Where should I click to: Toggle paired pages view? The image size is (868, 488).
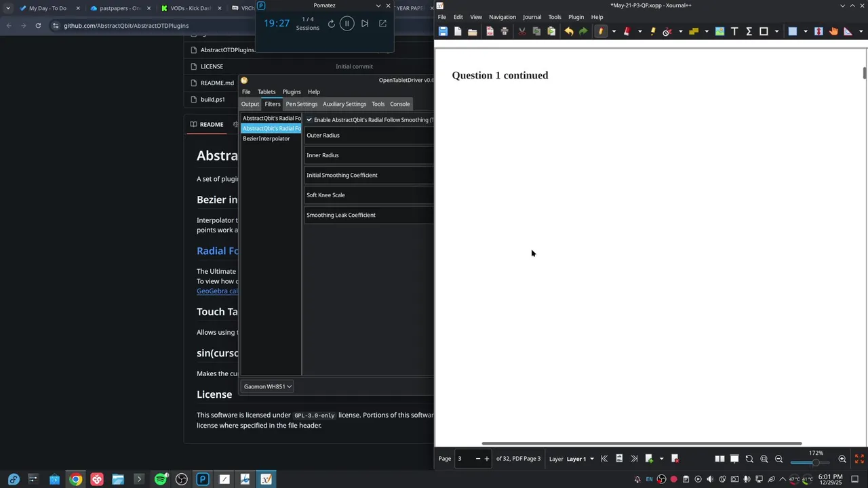click(719, 459)
